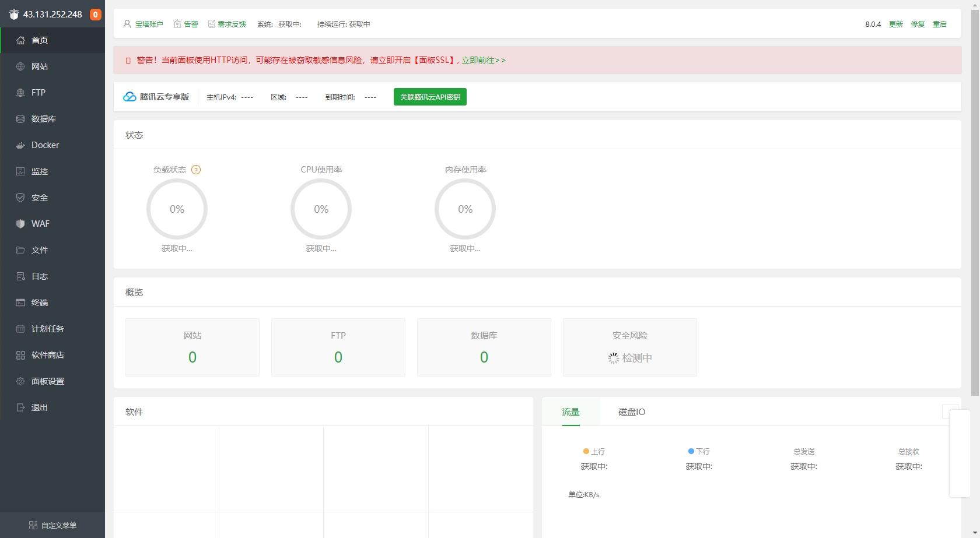The height and width of the screenshot is (538, 980).
Task: Click the server IP 43.131.252.248 header
Action: pyautogui.click(x=52, y=15)
